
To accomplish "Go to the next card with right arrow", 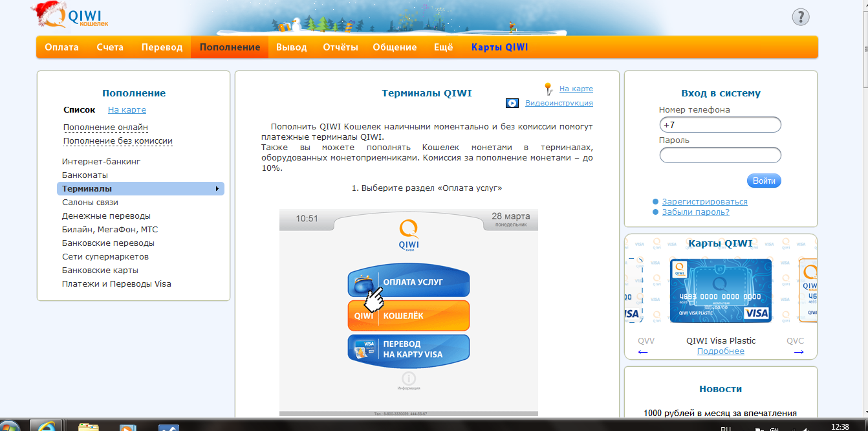I will (x=799, y=352).
